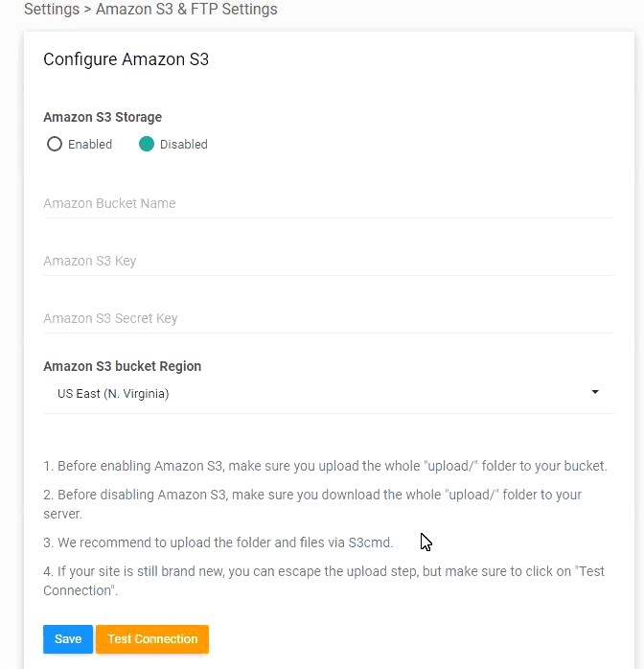Go to Settings in the breadcrumb
Screen dimensions: 644x669
(52, 10)
